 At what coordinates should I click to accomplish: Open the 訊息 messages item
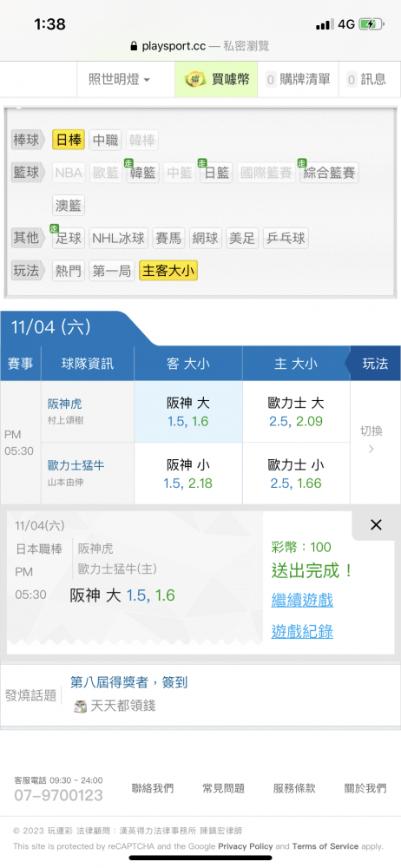coord(366,80)
